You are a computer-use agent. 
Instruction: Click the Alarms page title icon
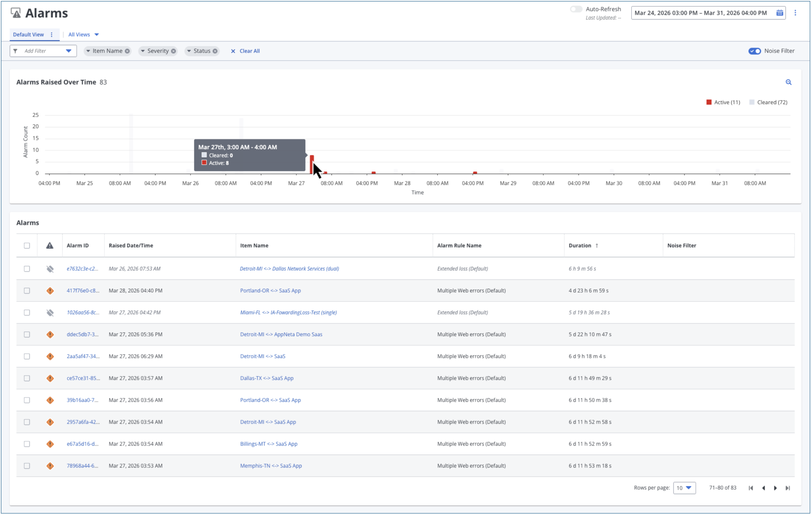[16, 13]
